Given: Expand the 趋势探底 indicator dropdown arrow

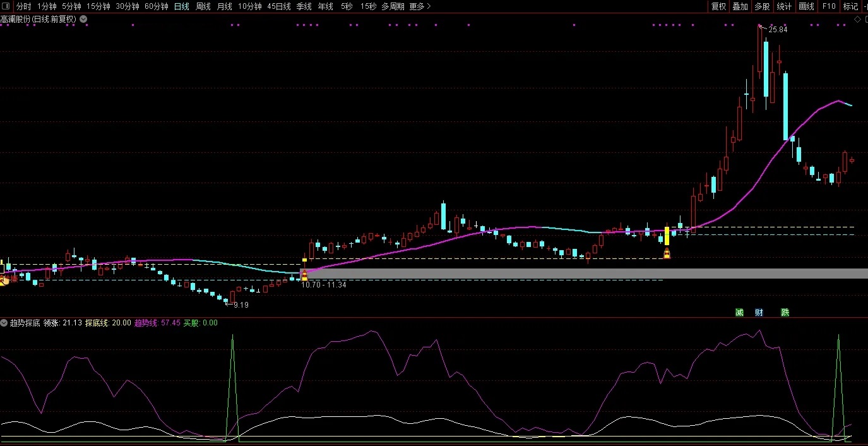Looking at the screenshot, I should pyautogui.click(x=4, y=323).
